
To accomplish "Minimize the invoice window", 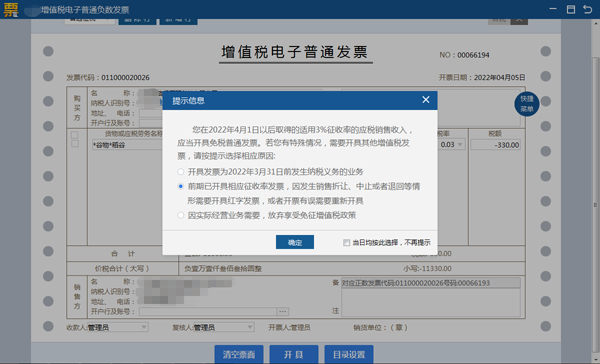I will click(553, 9).
